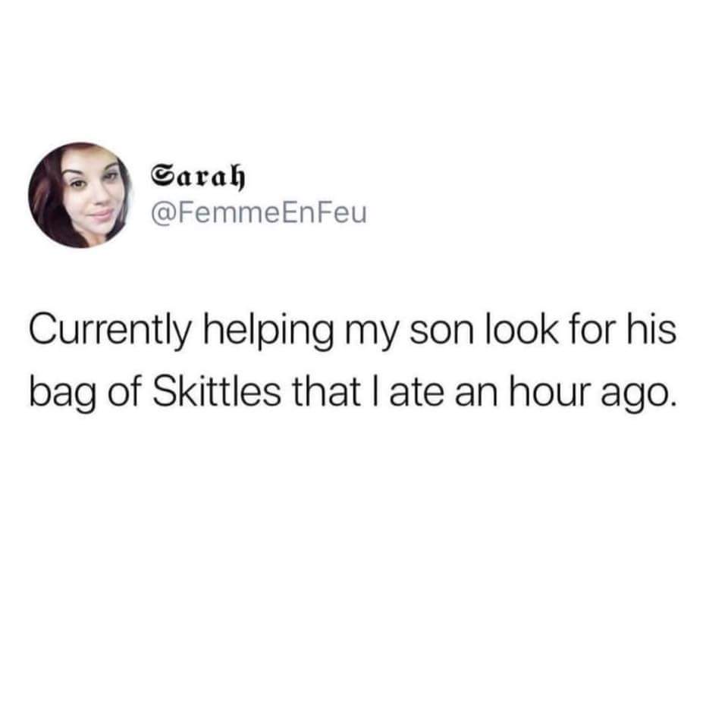
Task: Click the word that in the tweet
Action: point(326,390)
